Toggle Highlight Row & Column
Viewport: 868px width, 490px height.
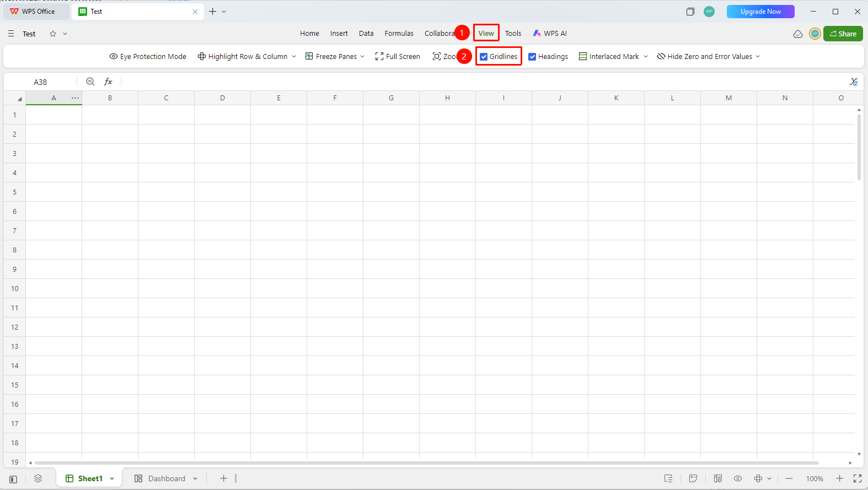click(x=243, y=56)
